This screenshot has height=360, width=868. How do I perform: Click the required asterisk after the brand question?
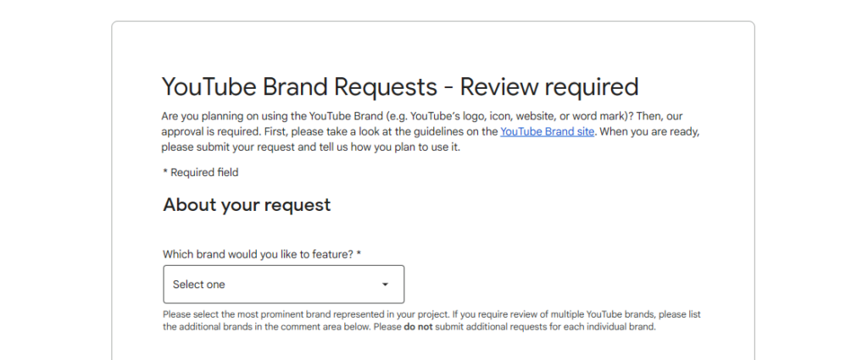pyautogui.click(x=359, y=254)
